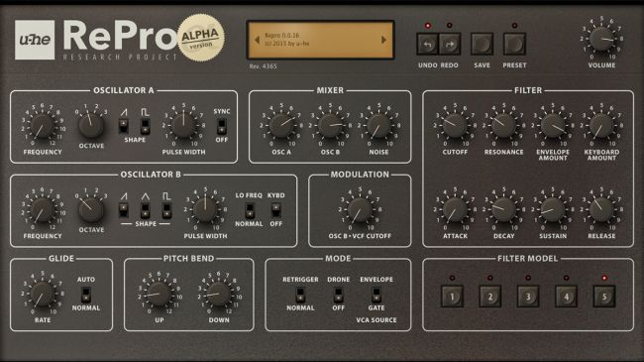Screen dimensions: 644x362
Task: Click the Pitch Bend Up knob
Action: pos(159,294)
